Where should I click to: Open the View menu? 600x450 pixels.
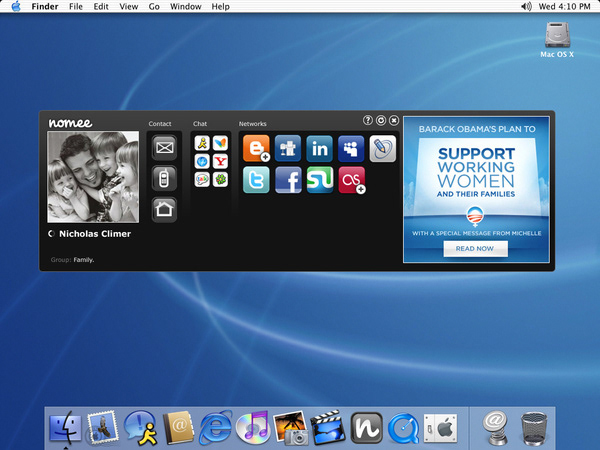pos(129,7)
